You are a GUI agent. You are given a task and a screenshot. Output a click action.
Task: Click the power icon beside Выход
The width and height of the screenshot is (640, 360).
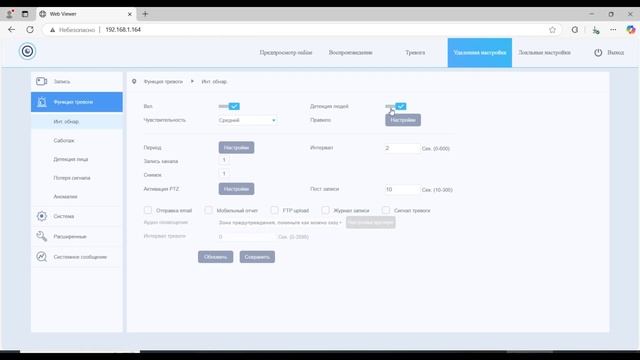point(598,53)
